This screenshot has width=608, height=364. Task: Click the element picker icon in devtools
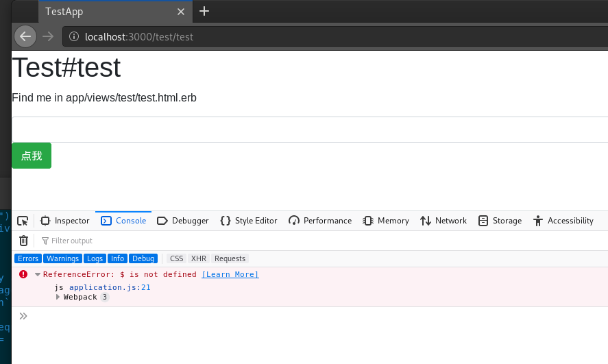click(23, 221)
